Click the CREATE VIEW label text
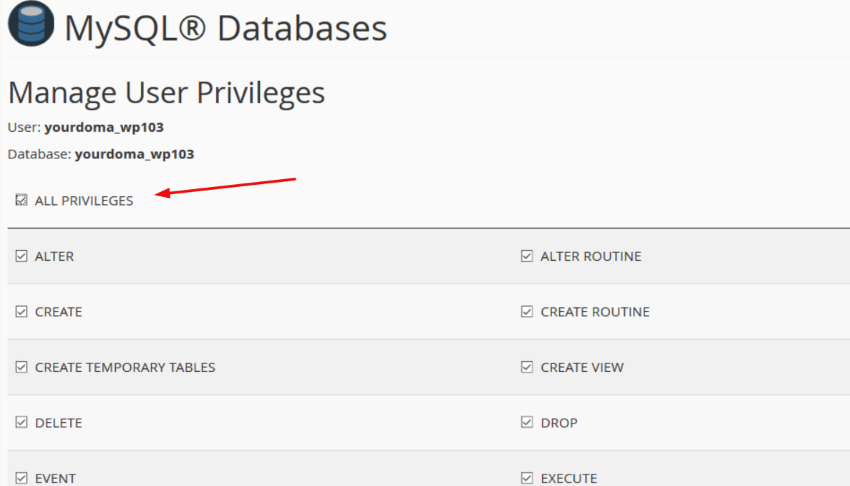This screenshot has height=486, width=850. 582,367
